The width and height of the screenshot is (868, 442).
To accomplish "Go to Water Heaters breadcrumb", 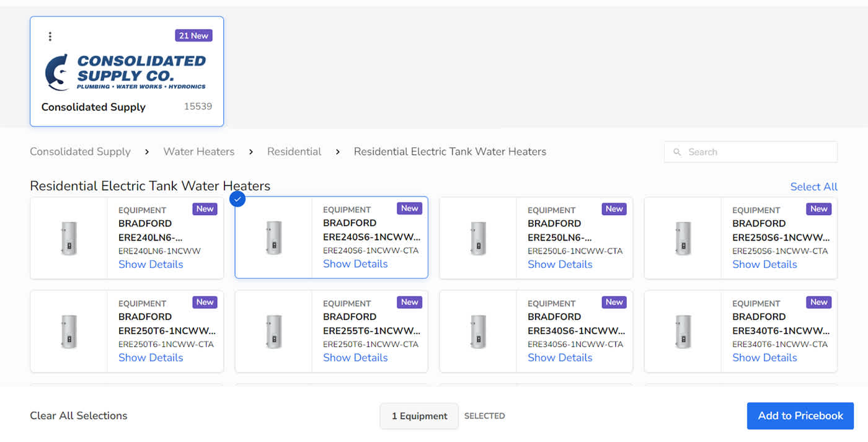I will click(198, 152).
